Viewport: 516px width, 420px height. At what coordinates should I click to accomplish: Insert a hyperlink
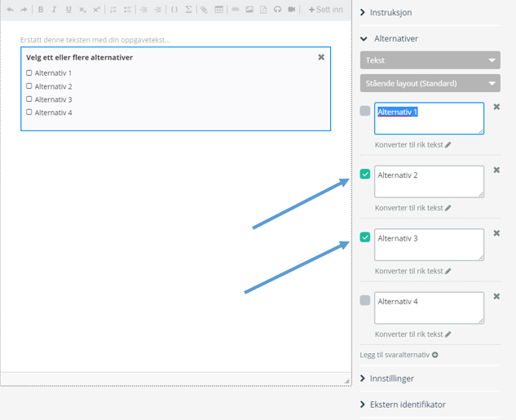[x=236, y=10]
